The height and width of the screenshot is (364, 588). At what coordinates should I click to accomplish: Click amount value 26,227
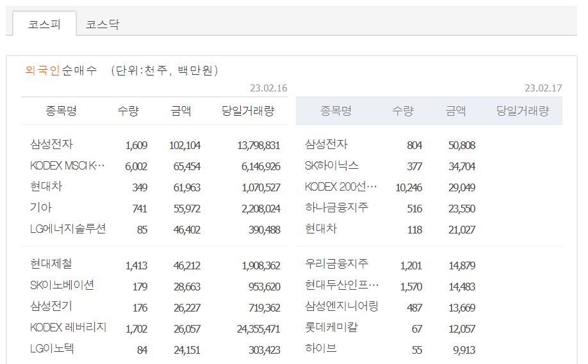(187, 308)
